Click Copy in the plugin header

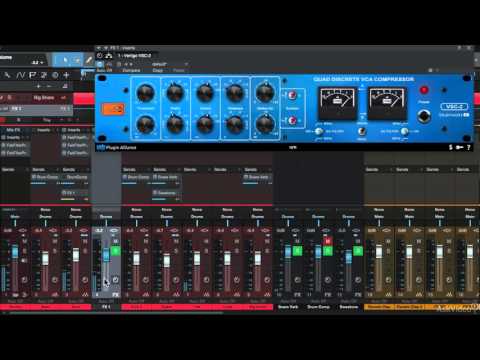coord(158,70)
